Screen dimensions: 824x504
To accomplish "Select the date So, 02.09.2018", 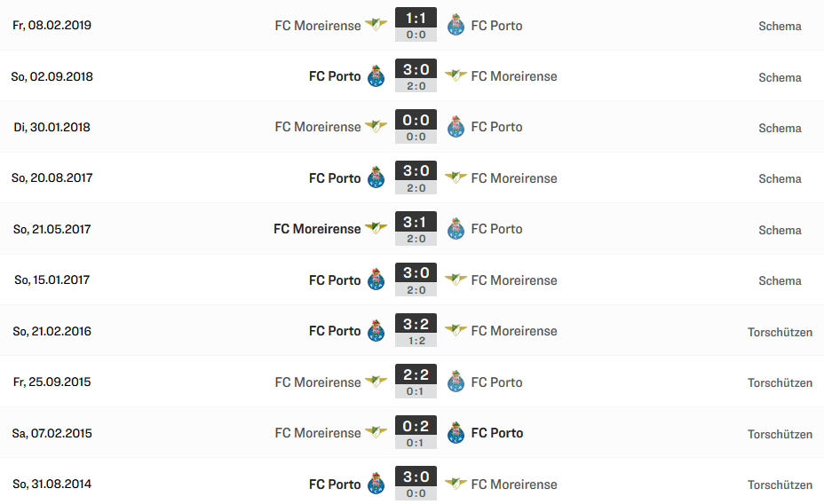I will [52, 76].
